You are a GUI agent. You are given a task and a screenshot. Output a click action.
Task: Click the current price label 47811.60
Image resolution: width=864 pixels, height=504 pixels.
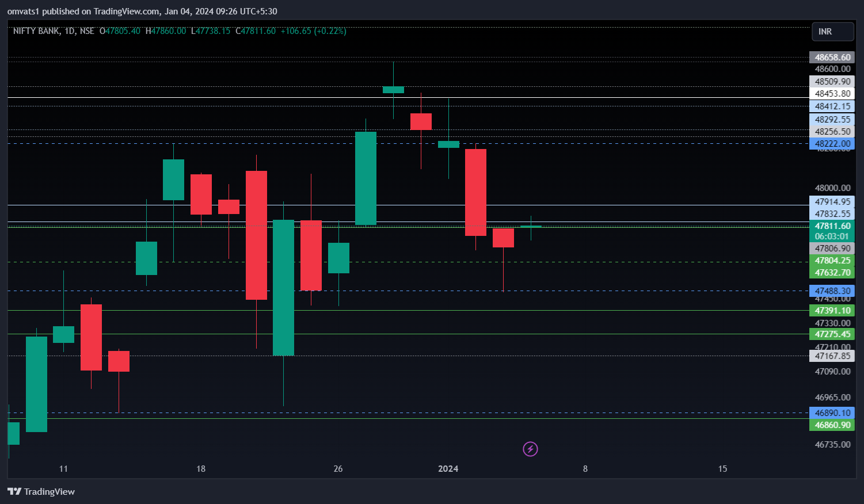click(x=832, y=226)
